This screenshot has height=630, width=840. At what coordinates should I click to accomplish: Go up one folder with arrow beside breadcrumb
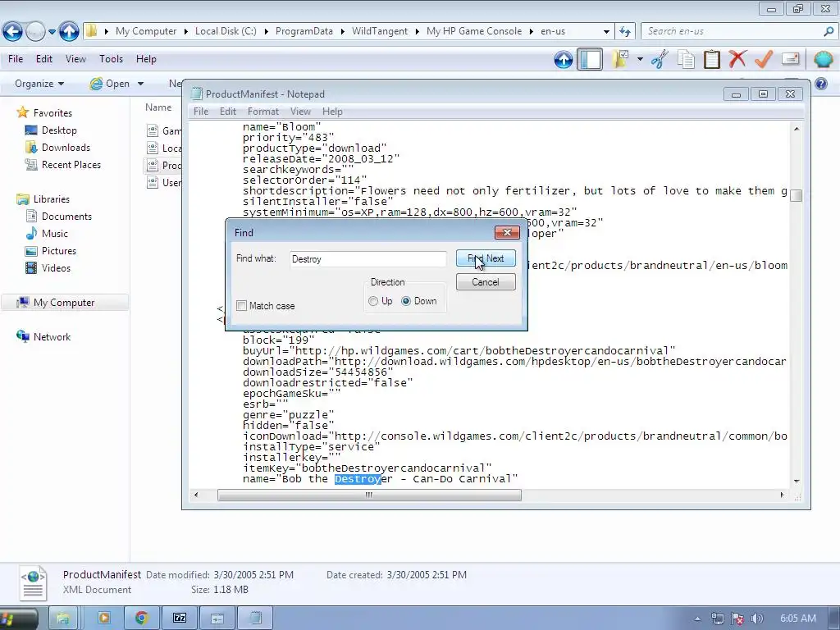[69, 32]
